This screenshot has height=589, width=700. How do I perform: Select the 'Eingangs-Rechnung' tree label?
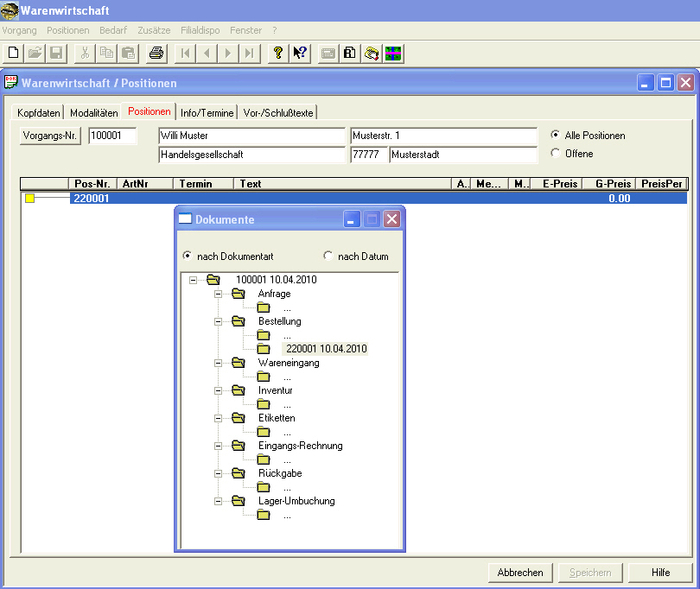(301, 446)
